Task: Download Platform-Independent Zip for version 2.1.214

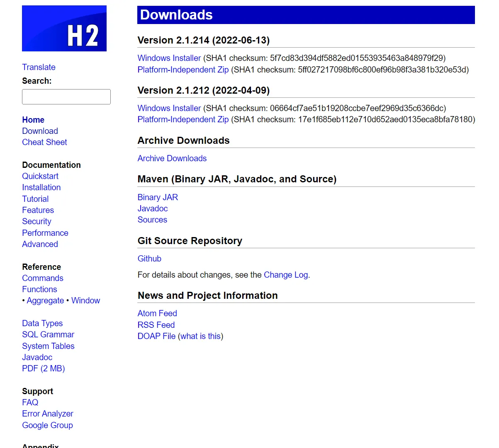Action: (183, 70)
